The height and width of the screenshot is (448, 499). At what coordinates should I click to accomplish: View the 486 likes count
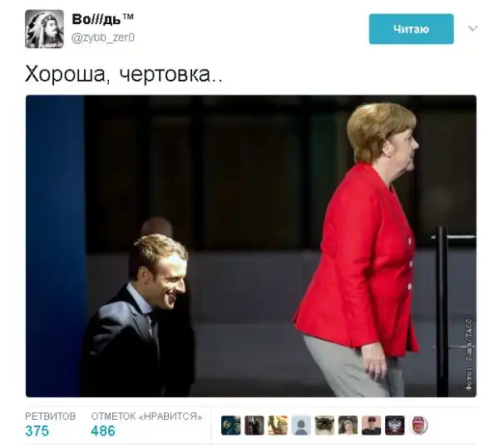(103, 431)
